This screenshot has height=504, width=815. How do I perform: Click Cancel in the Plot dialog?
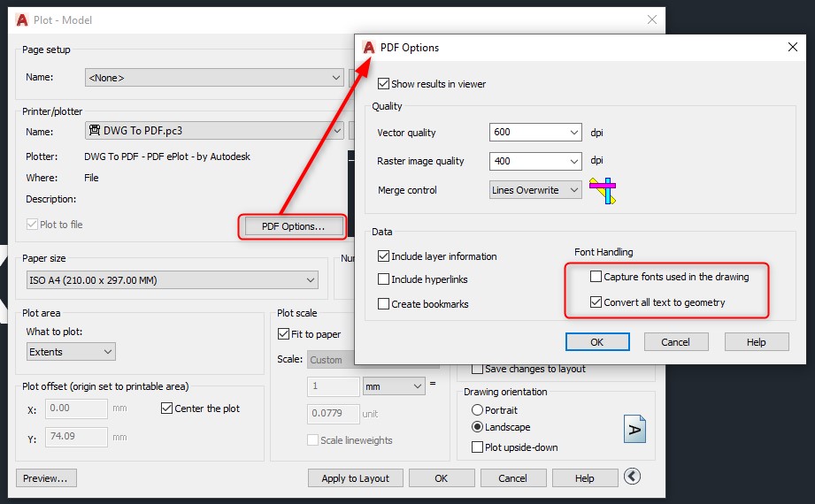[x=513, y=478]
